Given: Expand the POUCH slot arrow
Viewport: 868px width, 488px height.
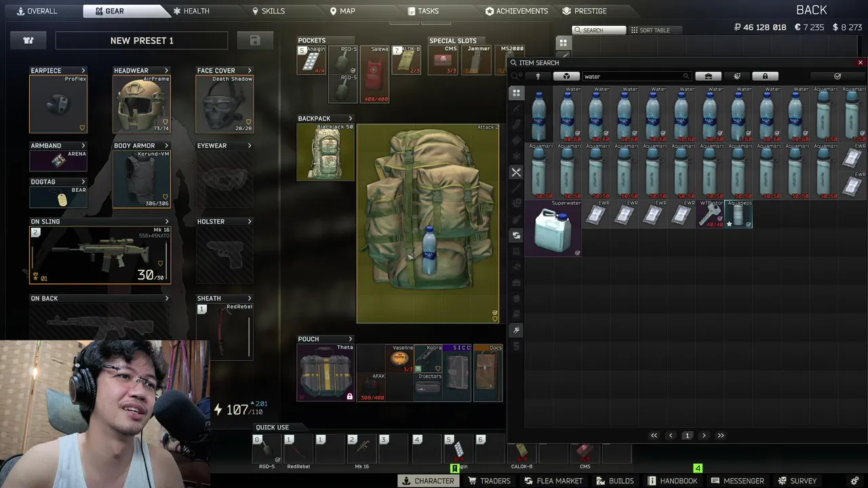Looking at the screenshot, I should click(351, 339).
